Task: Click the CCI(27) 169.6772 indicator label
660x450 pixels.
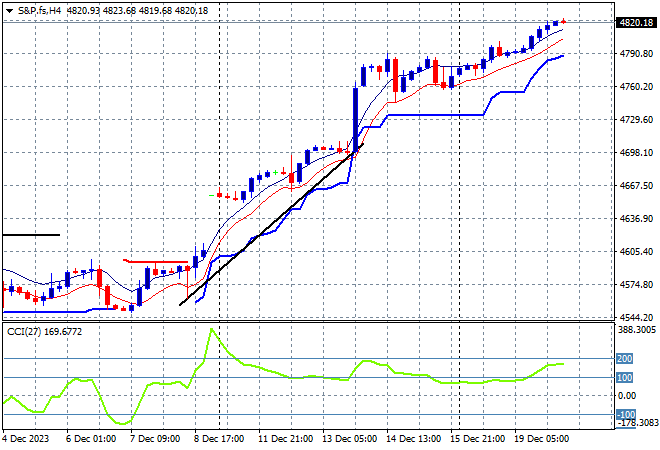Action: pyautogui.click(x=44, y=332)
